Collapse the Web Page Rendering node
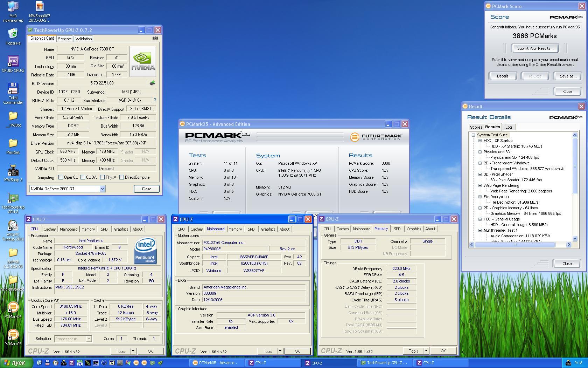Image resolution: width=588 pixels, height=368 pixels. (480, 185)
